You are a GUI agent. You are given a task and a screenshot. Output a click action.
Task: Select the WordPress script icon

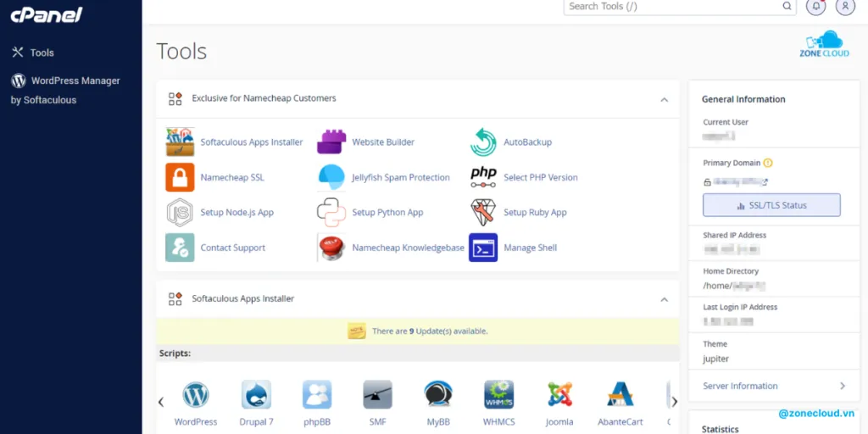tap(196, 395)
